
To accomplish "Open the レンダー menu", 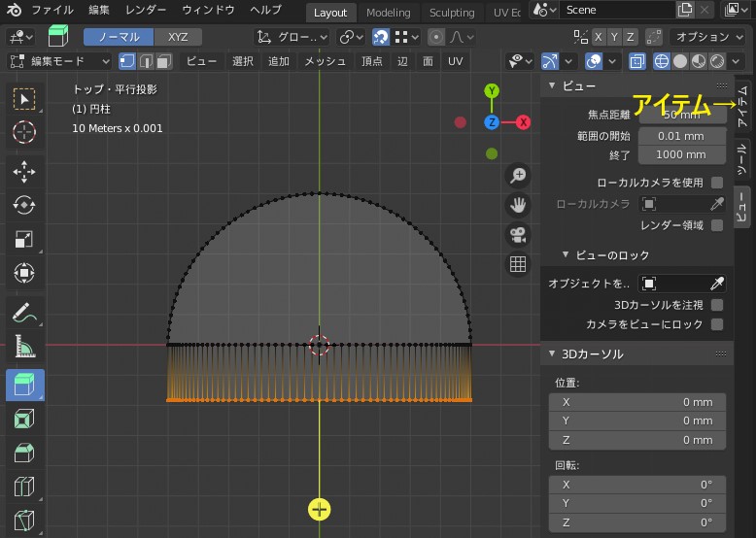I will click(x=146, y=10).
